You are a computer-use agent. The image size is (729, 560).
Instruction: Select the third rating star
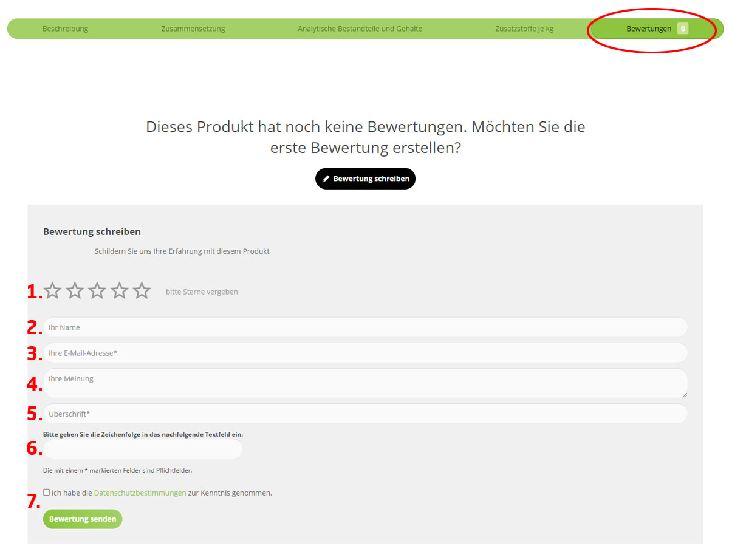(x=97, y=291)
